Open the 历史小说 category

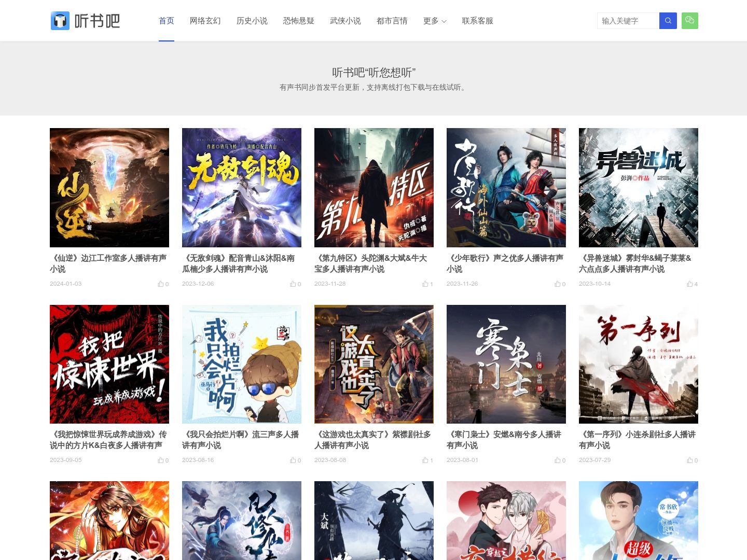252,21
